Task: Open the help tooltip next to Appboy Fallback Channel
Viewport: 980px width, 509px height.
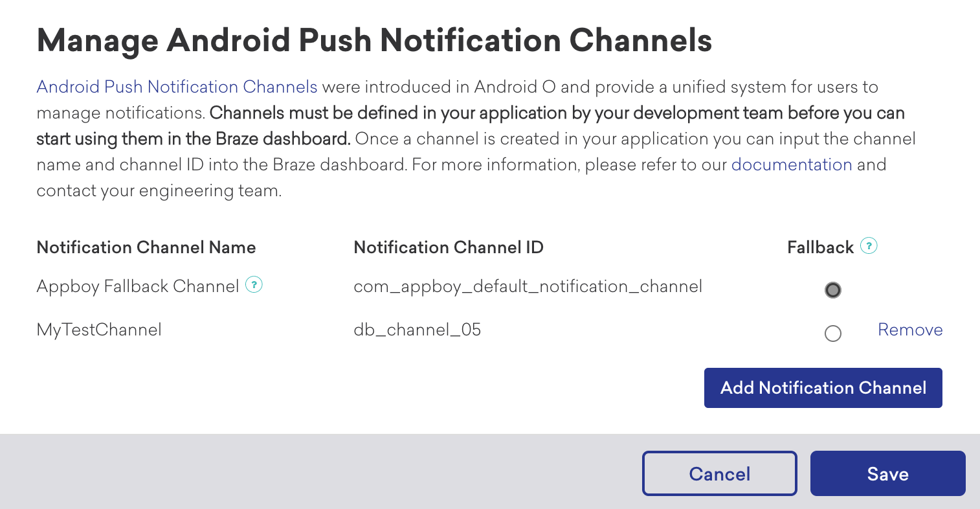Action: pyautogui.click(x=254, y=284)
